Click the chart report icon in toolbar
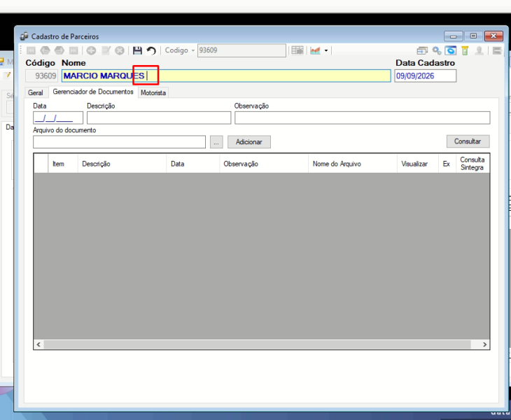Screen dimensions: 511x420 315,50
